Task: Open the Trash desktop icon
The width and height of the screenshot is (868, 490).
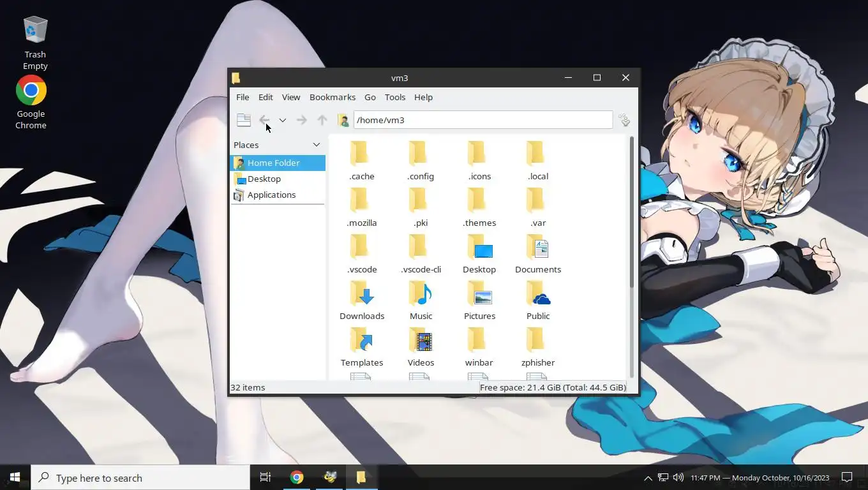Action: click(x=35, y=43)
